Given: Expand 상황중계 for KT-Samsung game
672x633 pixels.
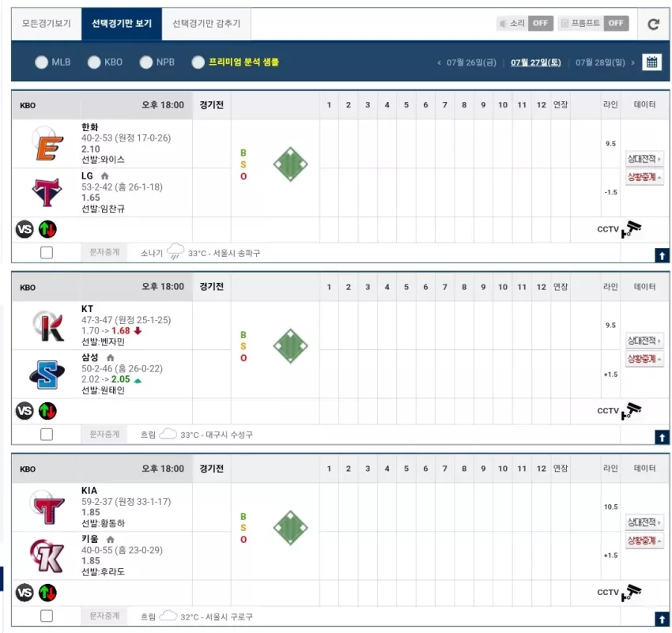Looking at the screenshot, I should [x=644, y=359].
